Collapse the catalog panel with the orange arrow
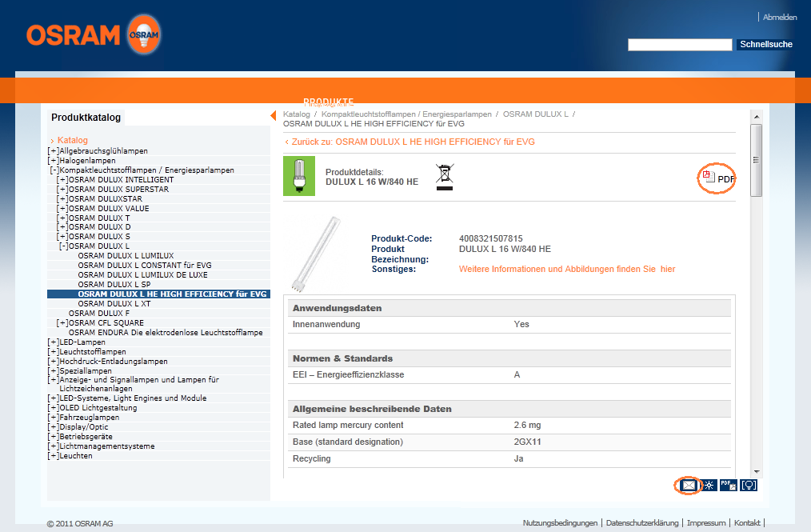The width and height of the screenshot is (811, 532). (273, 115)
